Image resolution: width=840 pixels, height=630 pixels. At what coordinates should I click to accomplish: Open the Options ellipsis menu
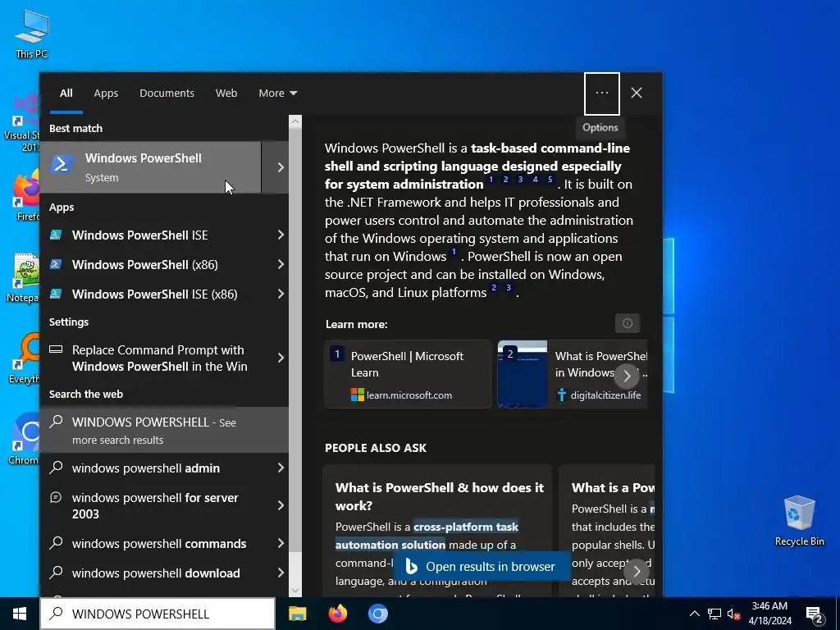(601, 94)
